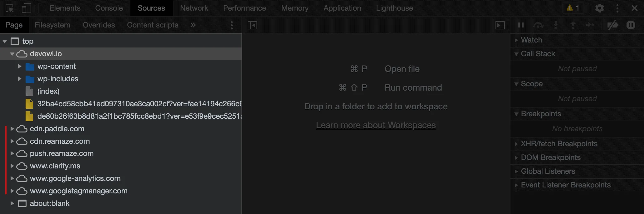This screenshot has width=644, height=214.
Task: Click the warning count badge
Action: pos(573,8)
